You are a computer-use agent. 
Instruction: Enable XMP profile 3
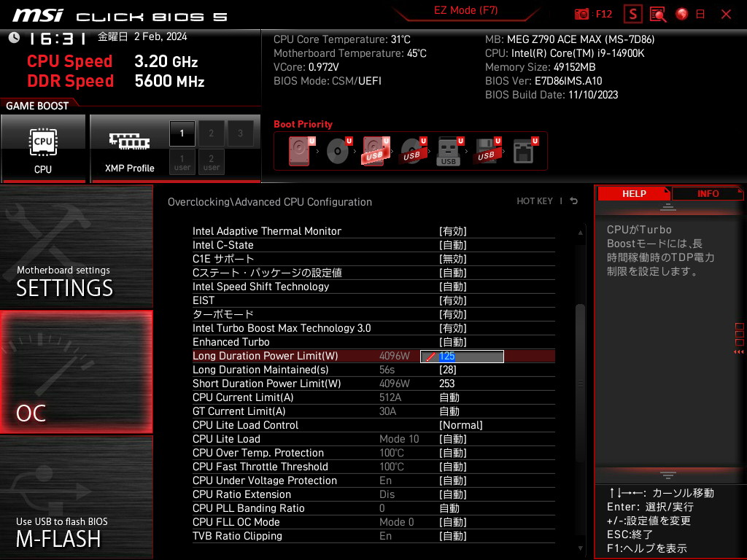(x=240, y=133)
